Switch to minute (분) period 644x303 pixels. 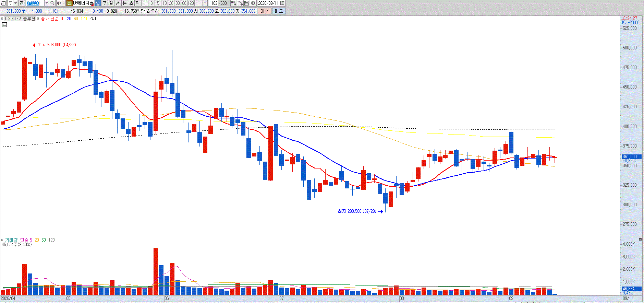(124, 3)
